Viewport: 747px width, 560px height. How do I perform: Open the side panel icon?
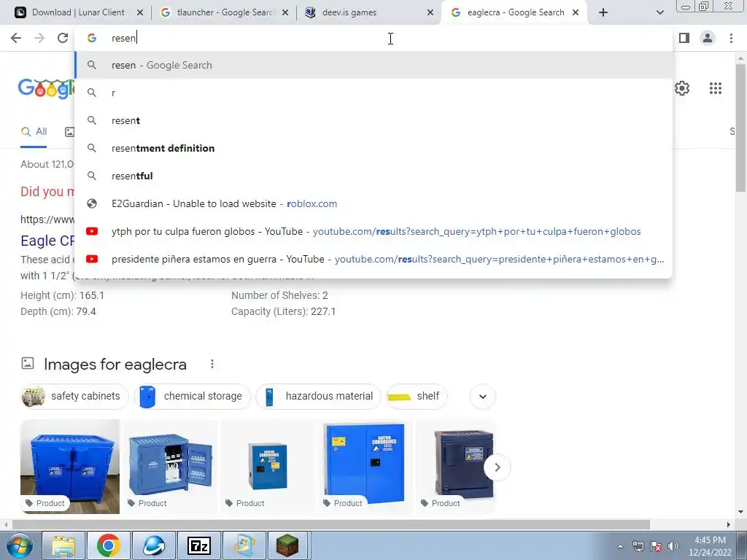pos(684,38)
